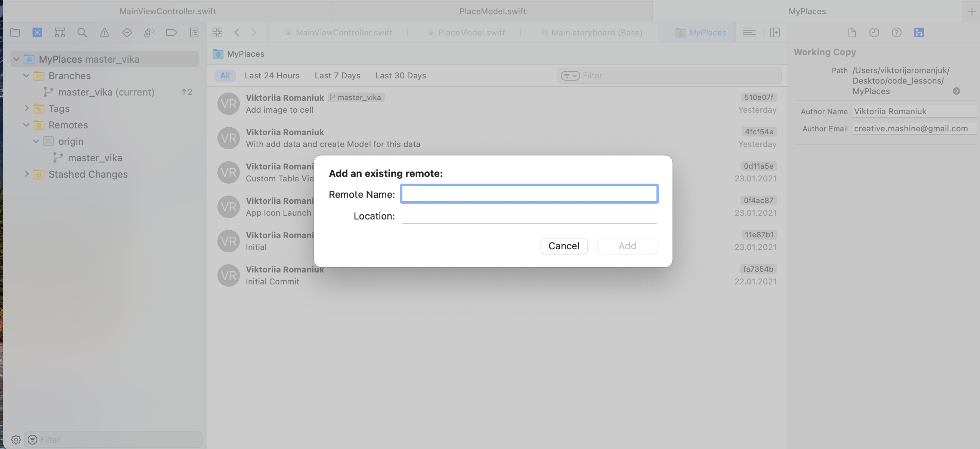Select the Source Control navigator icon
The width and height of the screenshot is (980, 449).
point(37,32)
